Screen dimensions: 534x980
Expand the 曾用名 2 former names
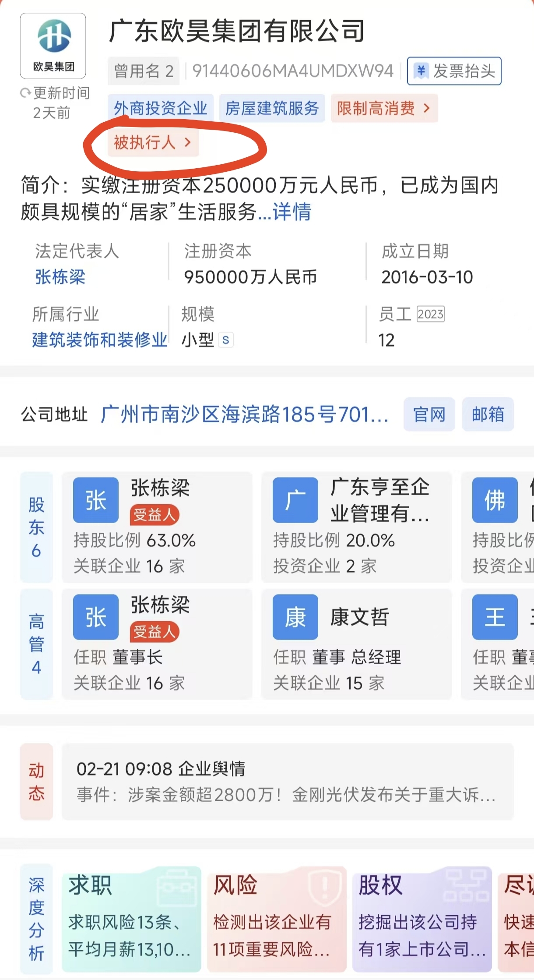pos(144,71)
